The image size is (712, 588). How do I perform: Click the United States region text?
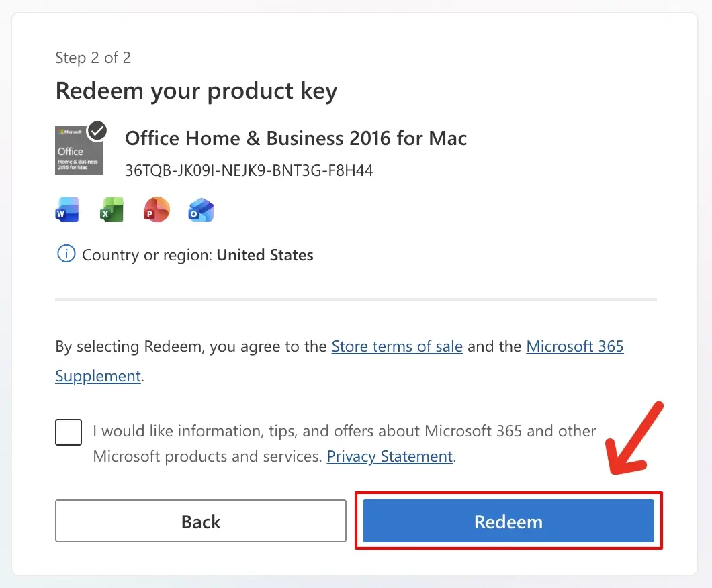pos(265,255)
